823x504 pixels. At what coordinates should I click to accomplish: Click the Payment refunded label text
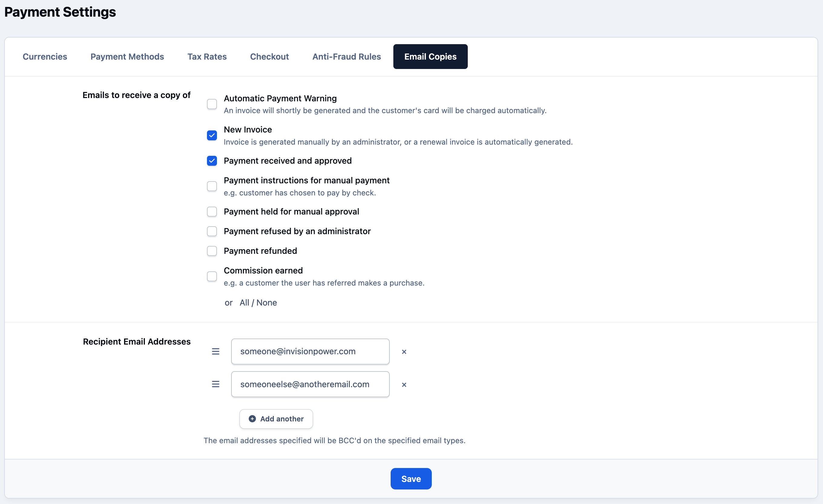pos(260,251)
